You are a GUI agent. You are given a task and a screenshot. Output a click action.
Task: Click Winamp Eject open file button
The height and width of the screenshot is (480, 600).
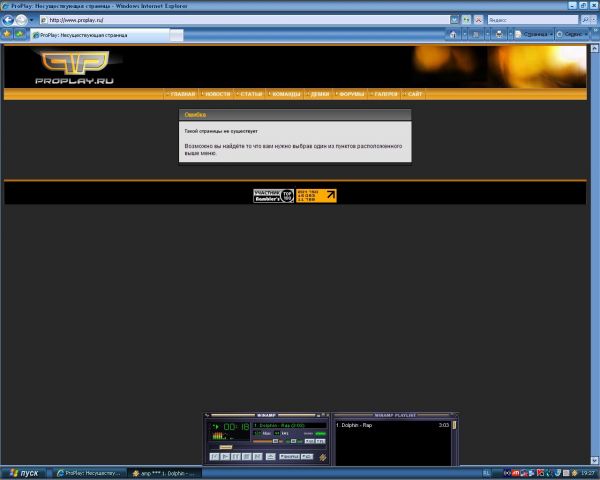[x=271, y=457]
